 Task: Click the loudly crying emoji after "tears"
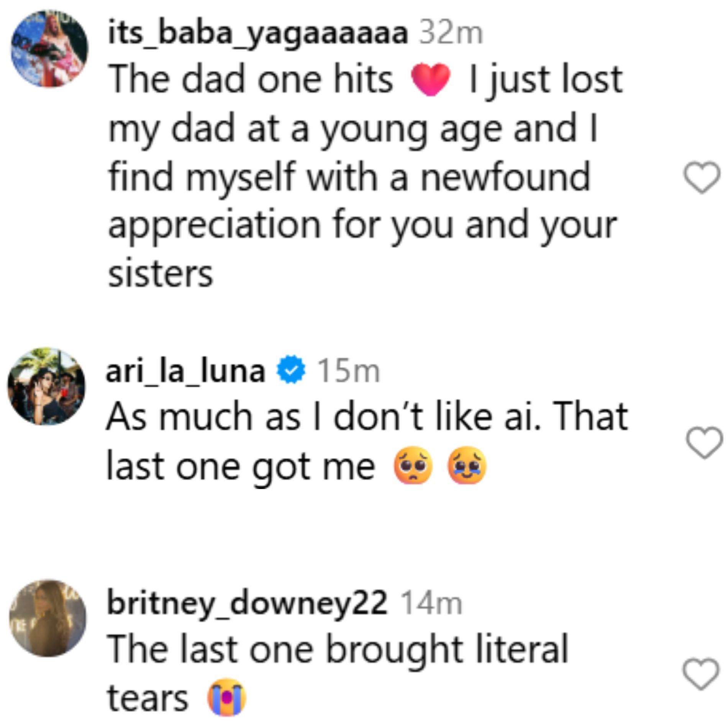point(226,697)
